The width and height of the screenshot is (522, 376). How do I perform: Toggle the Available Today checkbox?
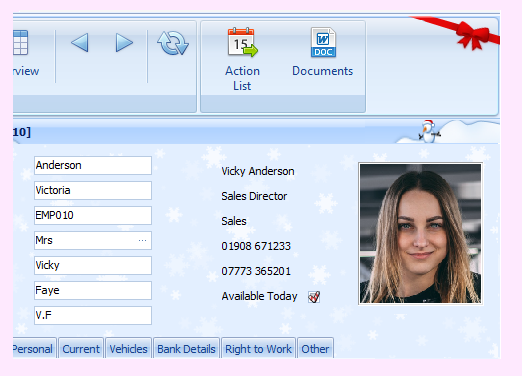(x=314, y=296)
